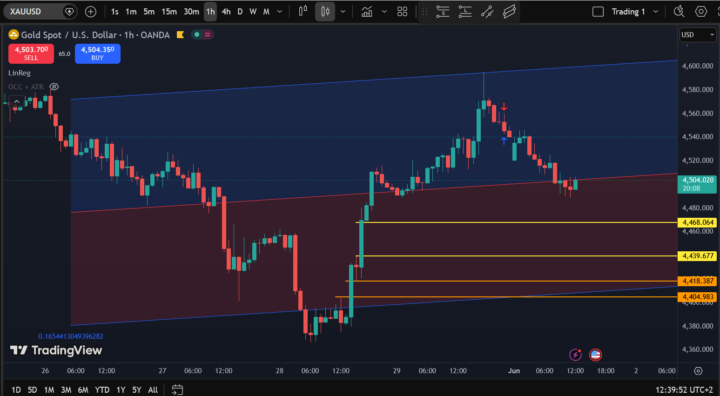Open the indicators chart icon

click(x=366, y=11)
